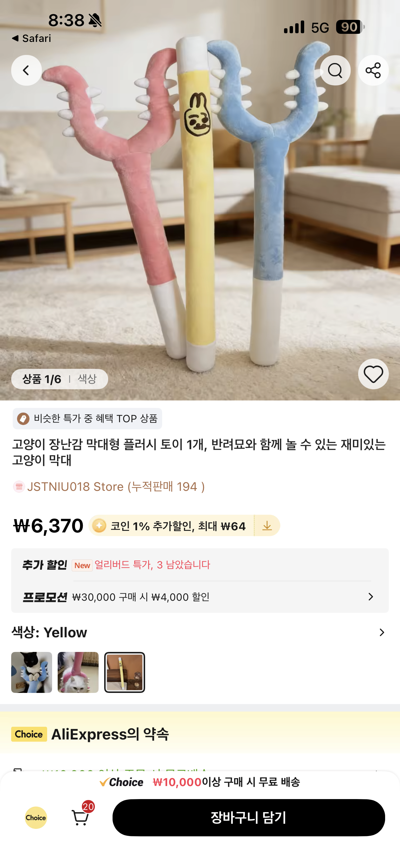The image size is (400, 868).
Task: Share this product via share icon
Action: pyautogui.click(x=373, y=70)
